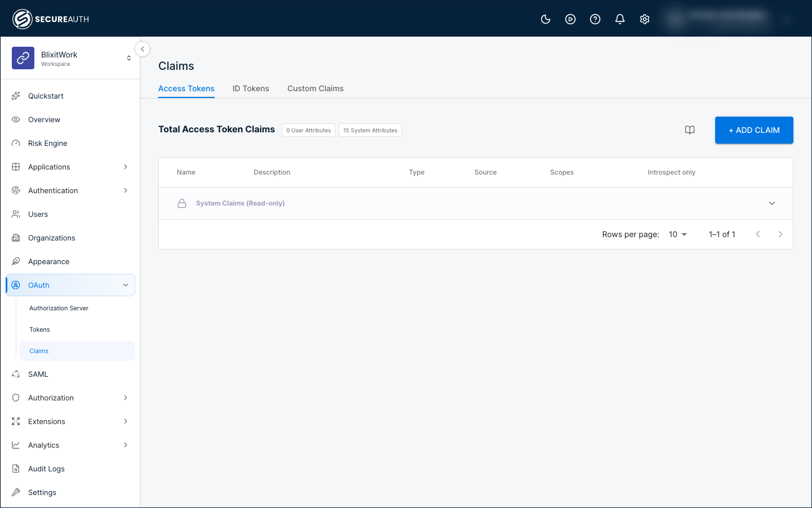The height and width of the screenshot is (508, 812).
Task: Open Authorization Server submenu item
Action: pos(59,308)
